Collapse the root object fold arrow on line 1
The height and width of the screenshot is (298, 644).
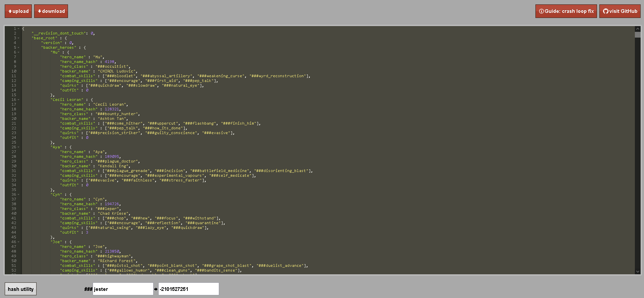tap(18, 28)
